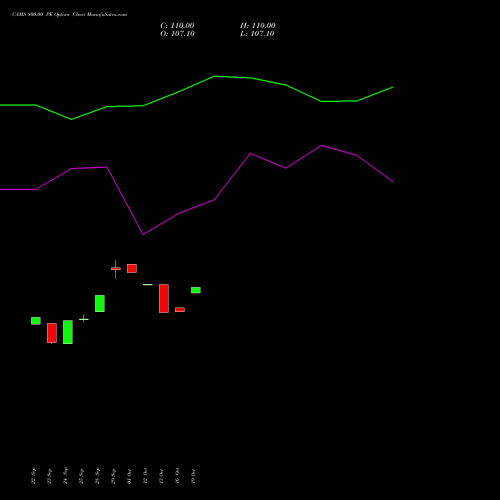500x500 pixels.
Task: Click the '28 Sep' date axis label
Action: (x=97, y=476)
